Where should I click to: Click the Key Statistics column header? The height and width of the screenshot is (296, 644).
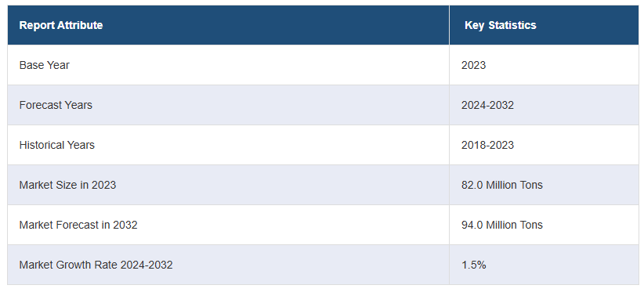coord(501,26)
